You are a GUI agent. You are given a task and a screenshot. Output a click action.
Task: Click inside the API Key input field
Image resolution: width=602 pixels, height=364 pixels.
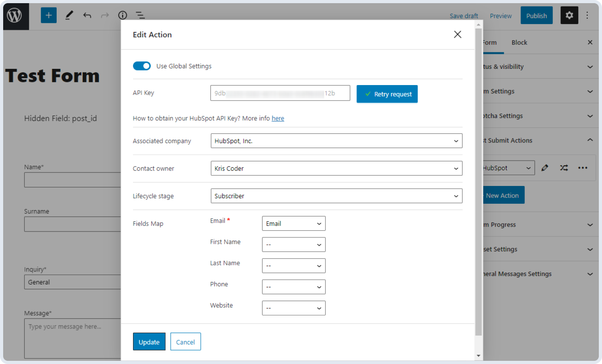[280, 93]
